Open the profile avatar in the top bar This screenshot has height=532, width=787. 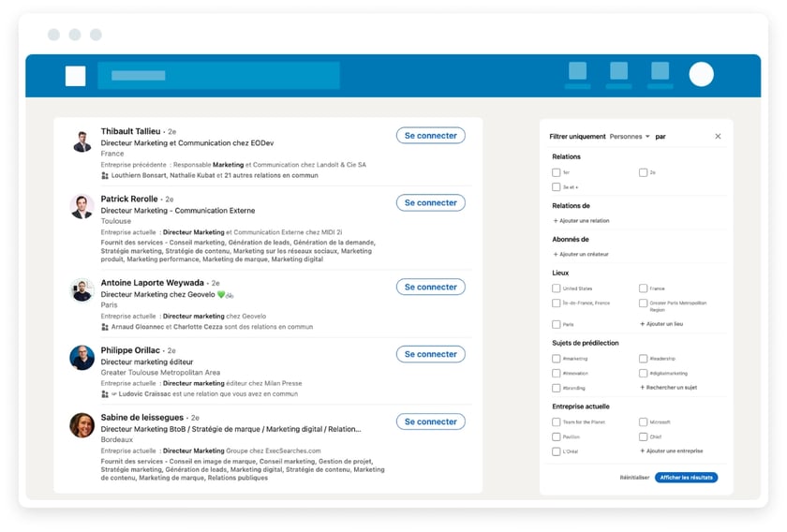[x=701, y=75]
